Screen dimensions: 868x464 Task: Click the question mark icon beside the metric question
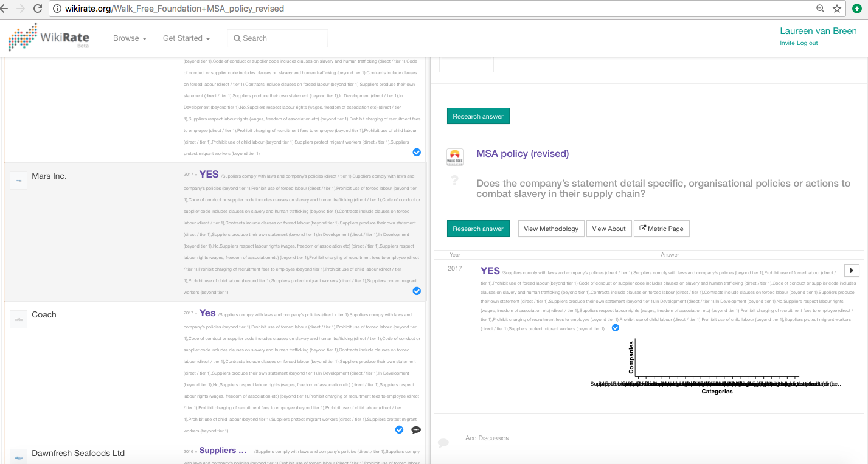point(454,181)
